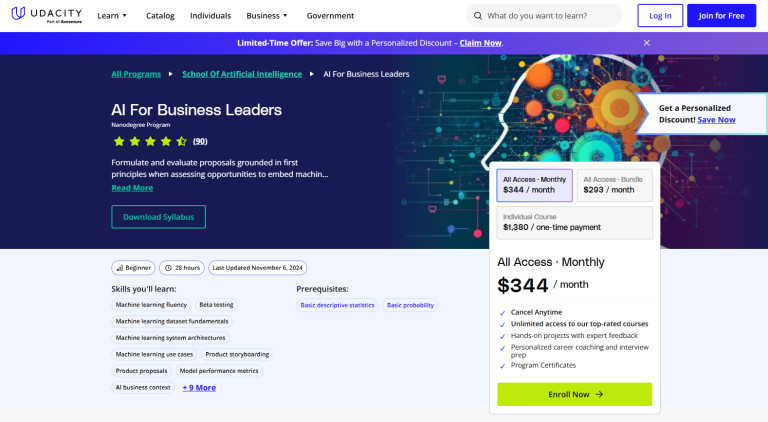Click the Beginner level tag

[133, 268]
